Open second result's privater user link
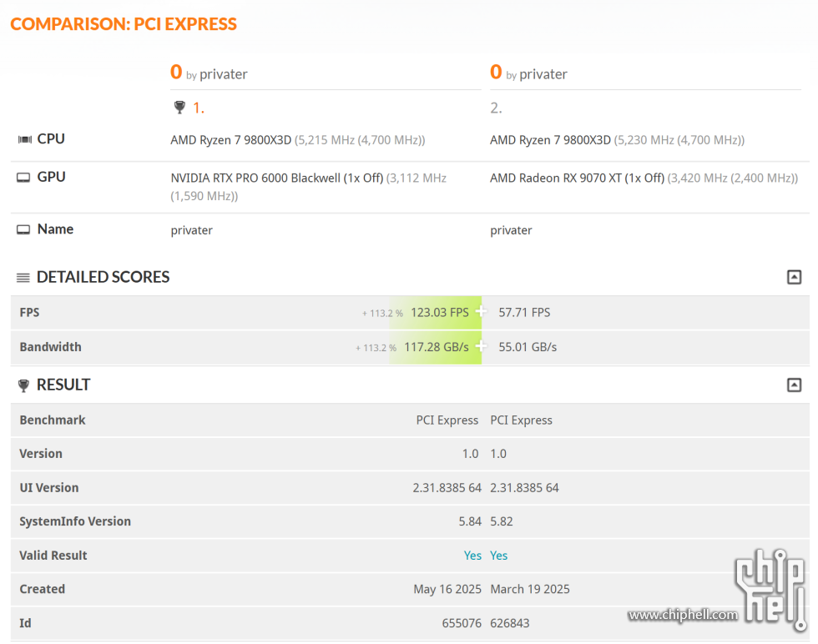This screenshot has width=818, height=644. tap(543, 74)
